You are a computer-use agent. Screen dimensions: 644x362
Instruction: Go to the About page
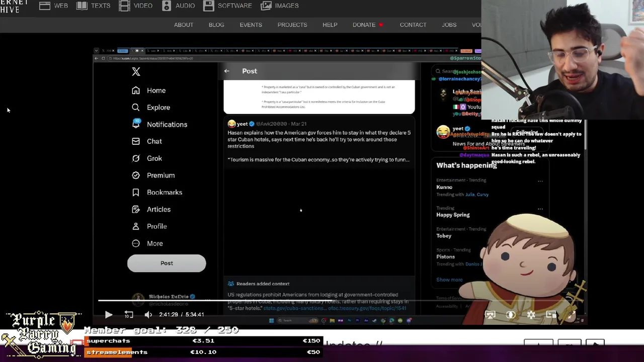tap(184, 25)
